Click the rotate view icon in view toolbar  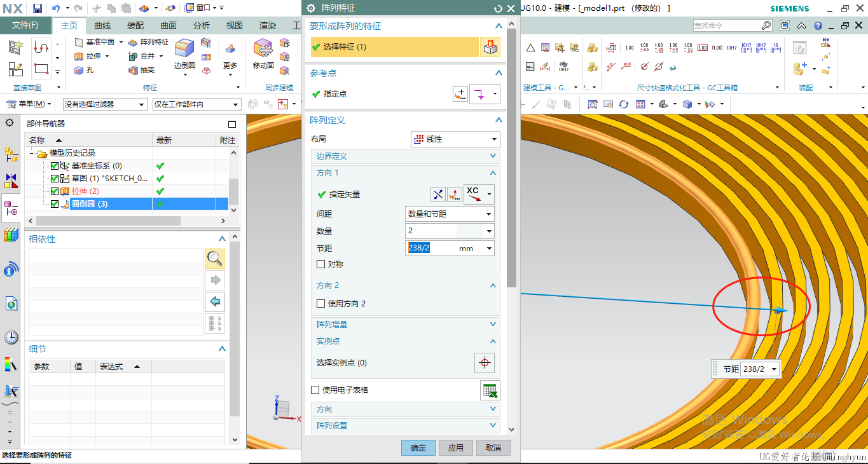point(623,104)
